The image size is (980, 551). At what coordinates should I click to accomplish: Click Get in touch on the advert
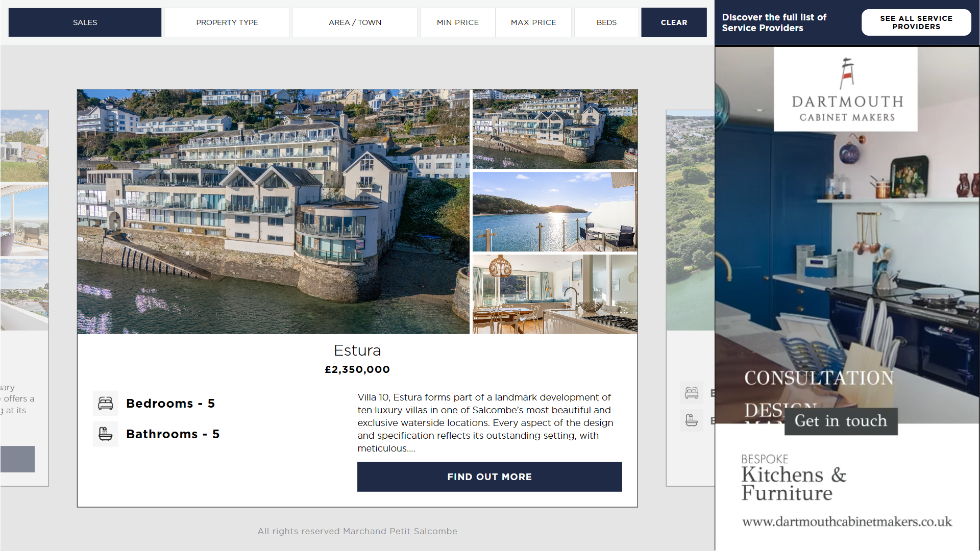pyautogui.click(x=841, y=421)
